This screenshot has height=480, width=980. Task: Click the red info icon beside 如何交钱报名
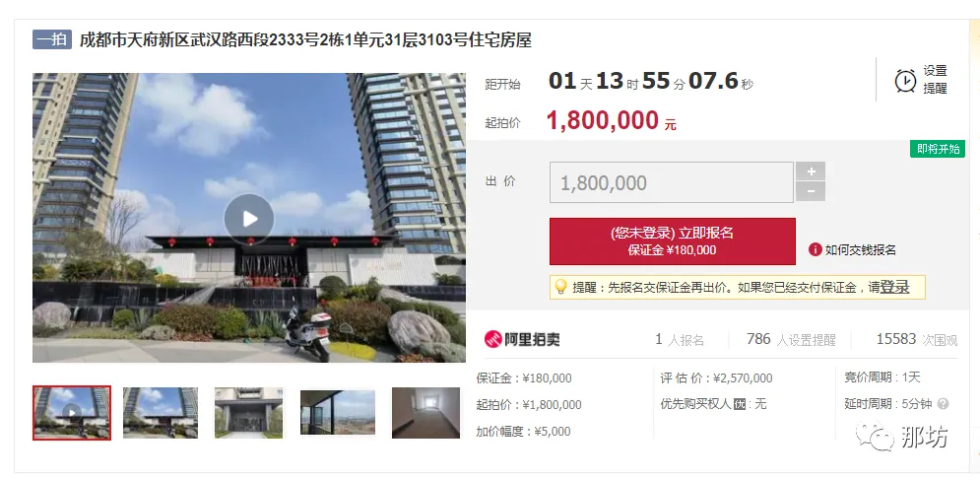point(815,249)
